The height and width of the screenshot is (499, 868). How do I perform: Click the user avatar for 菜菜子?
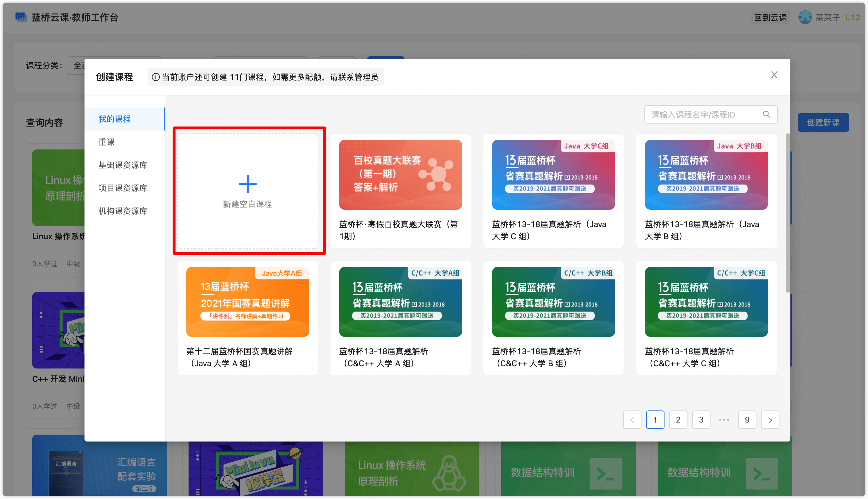coord(805,17)
